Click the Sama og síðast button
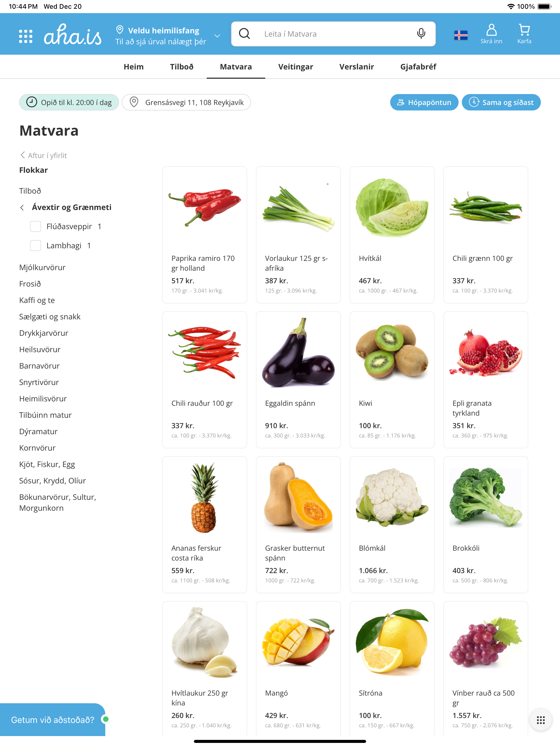This screenshot has height=747, width=560. click(x=501, y=102)
